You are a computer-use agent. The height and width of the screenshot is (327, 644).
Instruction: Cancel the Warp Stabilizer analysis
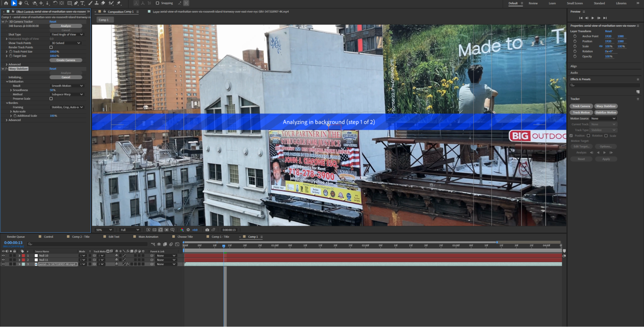tap(66, 77)
